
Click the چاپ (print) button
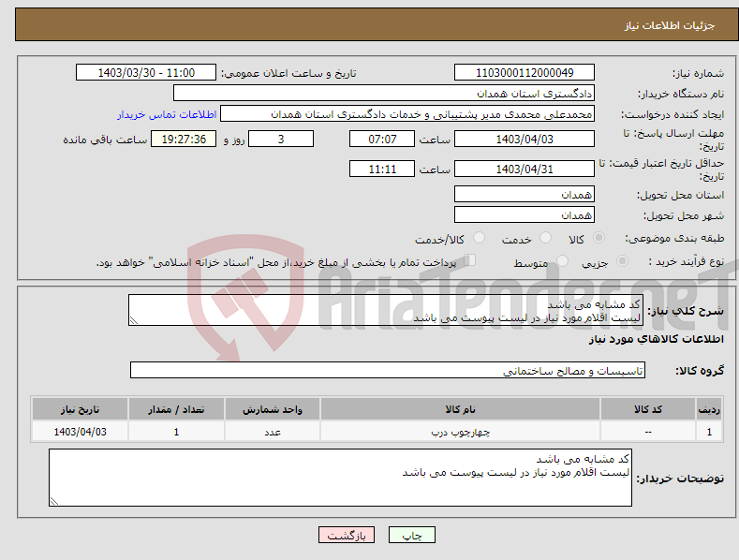click(x=411, y=535)
